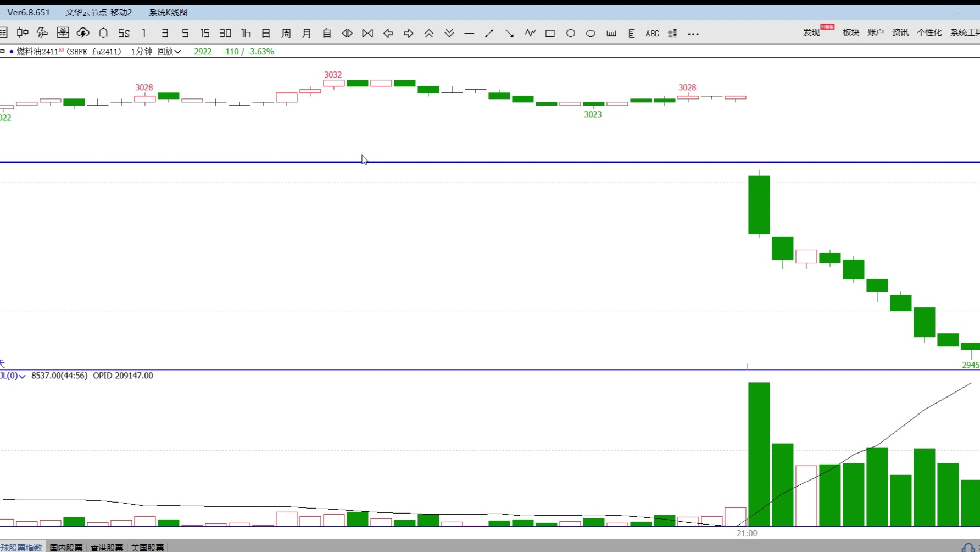Image resolution: width=980 pixels, height=552 pixels.
Task: Select the ellipse drawing tool
Action: pyautogui.click(x=591, y=33)
